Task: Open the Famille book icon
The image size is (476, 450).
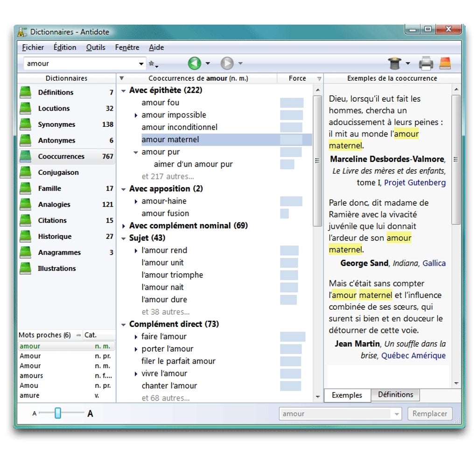Action: point(25,188)
